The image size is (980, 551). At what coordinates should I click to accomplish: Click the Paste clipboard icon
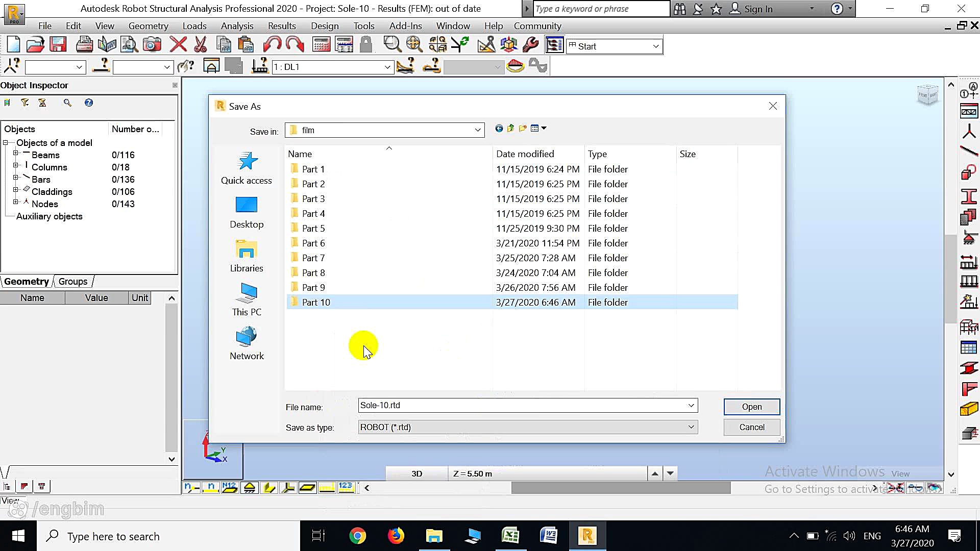tap(246, 45)
